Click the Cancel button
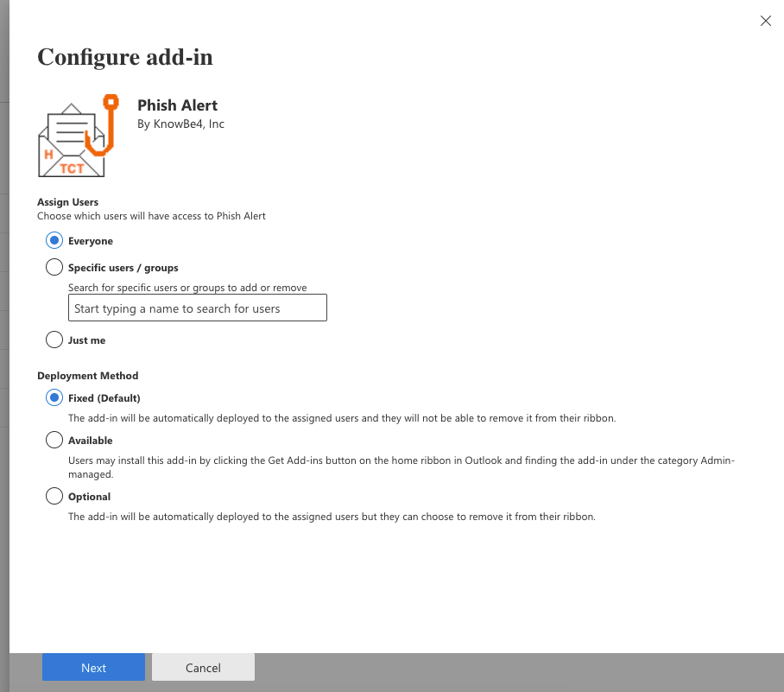The height and width of the screenshot is (692, 784). [203, 667]
